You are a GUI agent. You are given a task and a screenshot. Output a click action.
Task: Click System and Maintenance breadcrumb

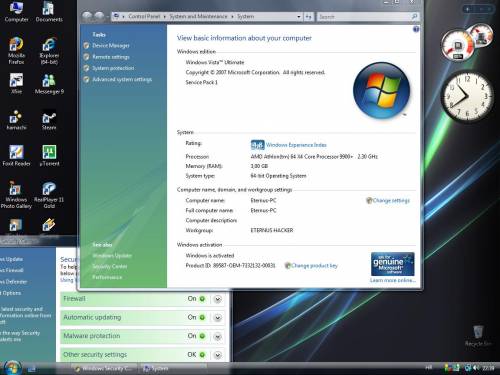198,16
